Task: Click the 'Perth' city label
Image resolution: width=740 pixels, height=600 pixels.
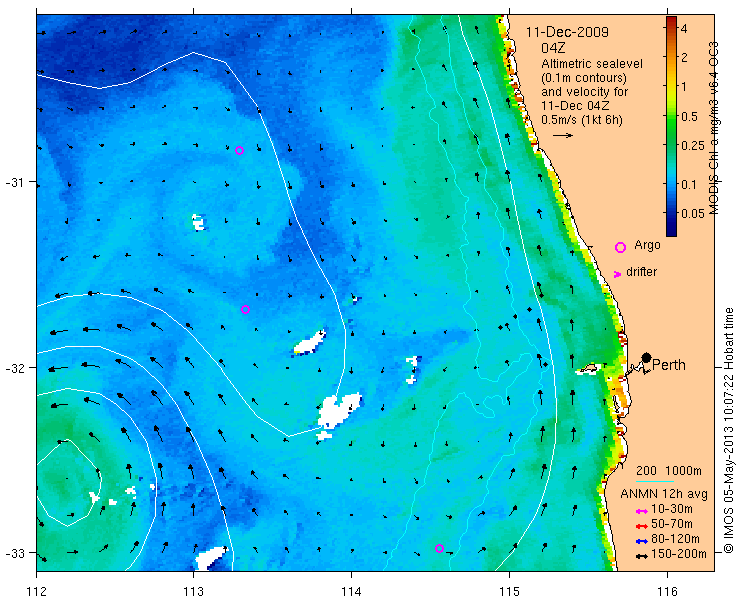Action: [669, 365]
